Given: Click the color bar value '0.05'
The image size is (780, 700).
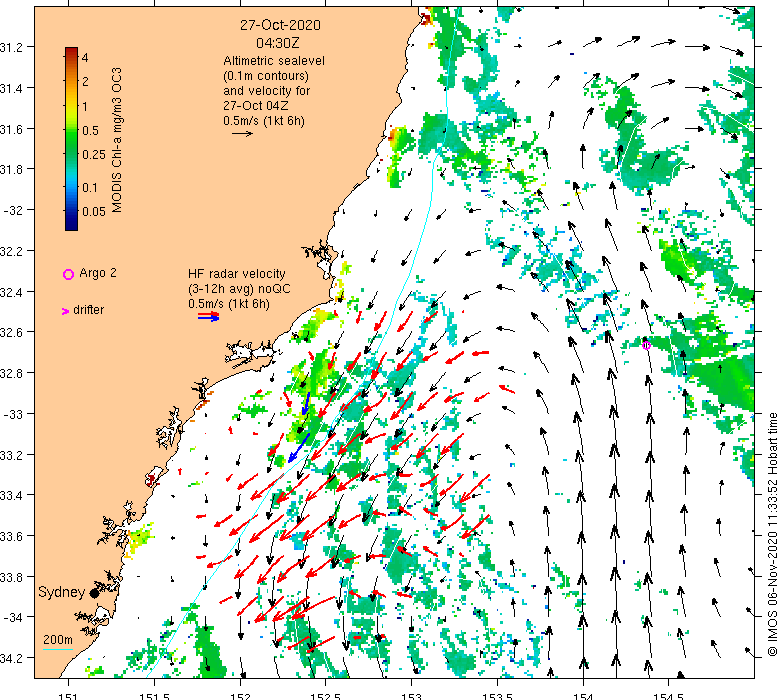Looking at the screenshot, I should tap(94, 212).
